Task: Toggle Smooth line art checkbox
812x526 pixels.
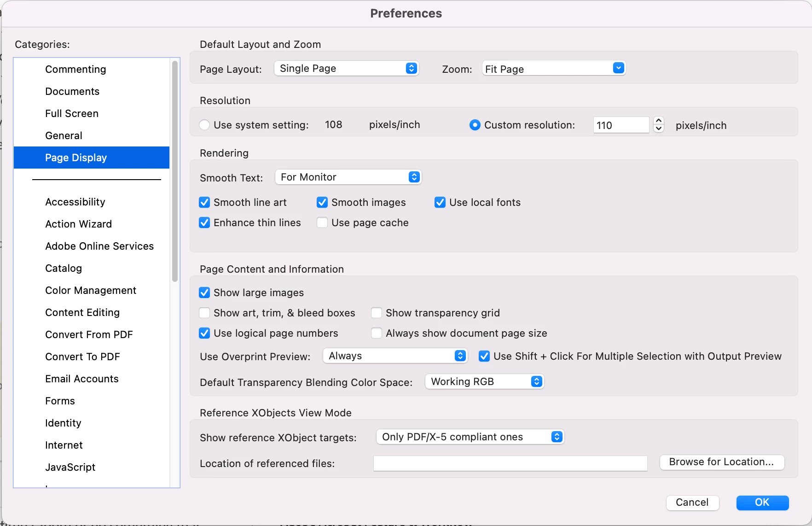Action: [204, 202]
